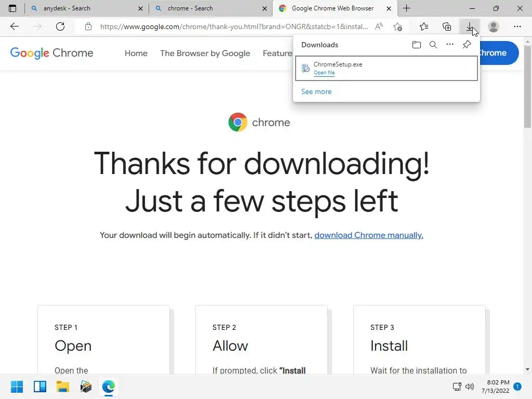The width and height of the screenshot is (532, 399).
Task: Open File Explorer from the taskbar
Action: (63, 387)
